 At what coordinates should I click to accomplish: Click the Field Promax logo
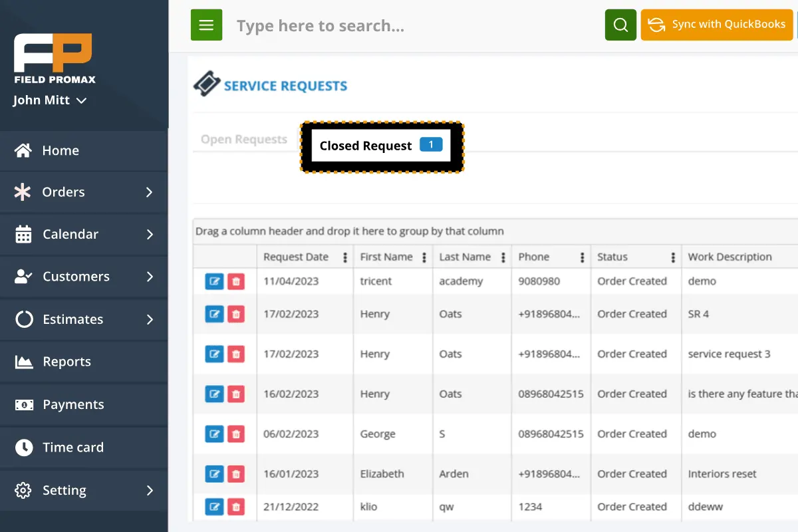tap(54, 58)
